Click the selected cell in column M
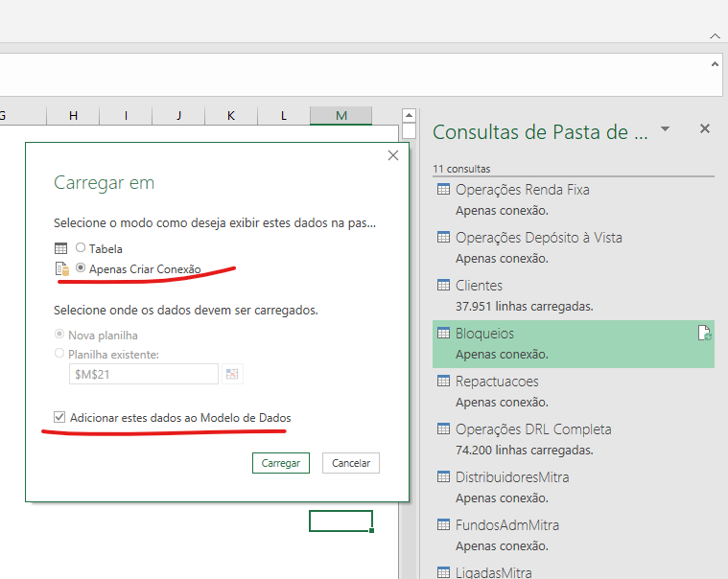Screen dimensions: 728x579 341,521
